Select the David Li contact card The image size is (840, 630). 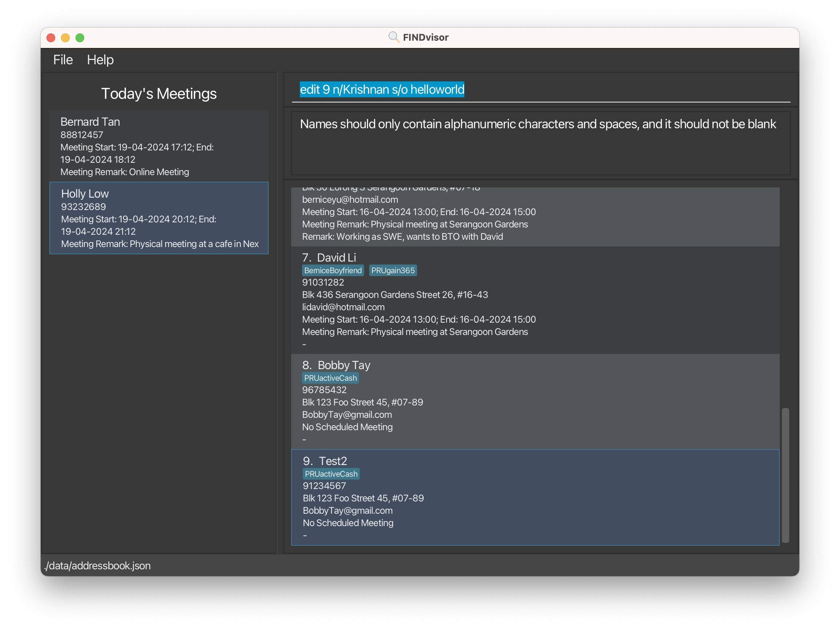pyautogui.click(x=535, y=300)
